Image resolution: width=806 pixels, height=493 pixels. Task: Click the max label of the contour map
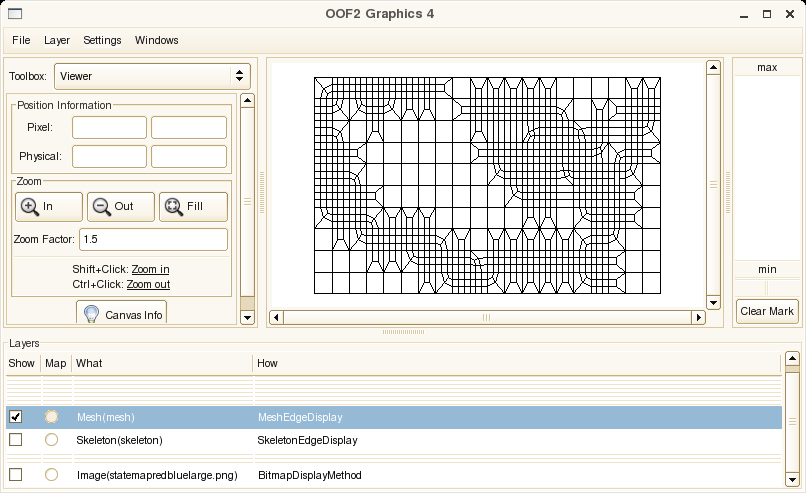(767, 67)
